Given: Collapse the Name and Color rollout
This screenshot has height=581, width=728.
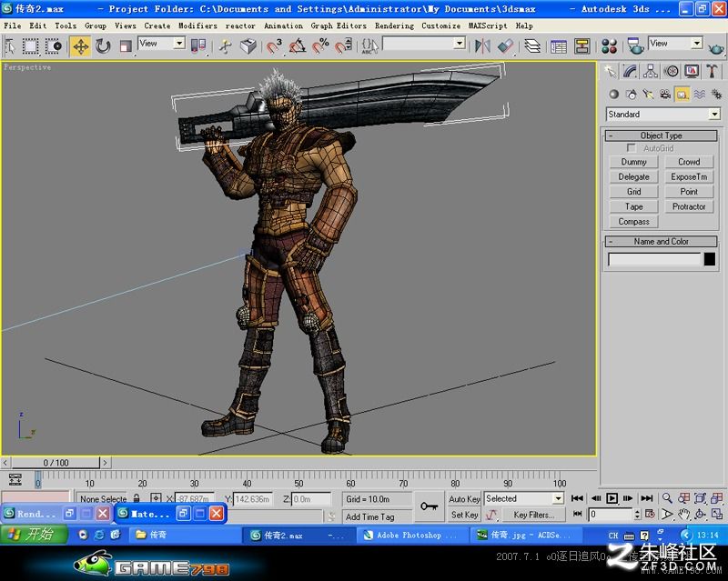Looking at the screenshot, I should click(x=662, y=241).
